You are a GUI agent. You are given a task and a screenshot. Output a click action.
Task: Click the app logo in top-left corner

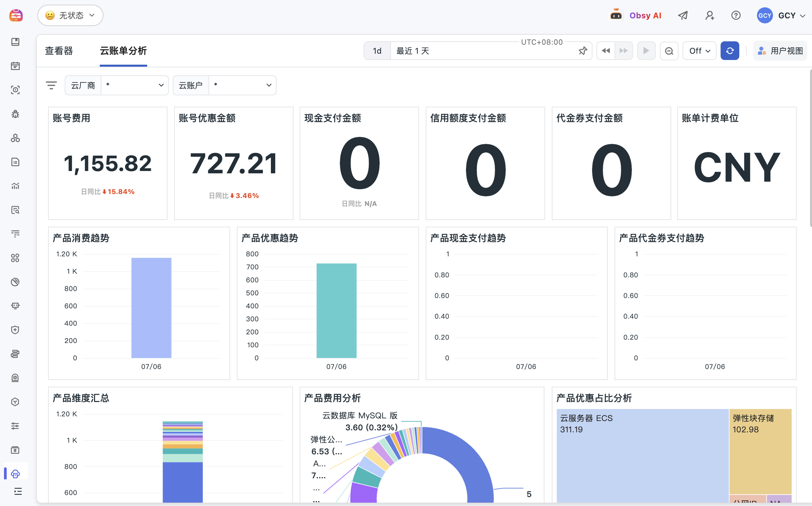[16, 15]
